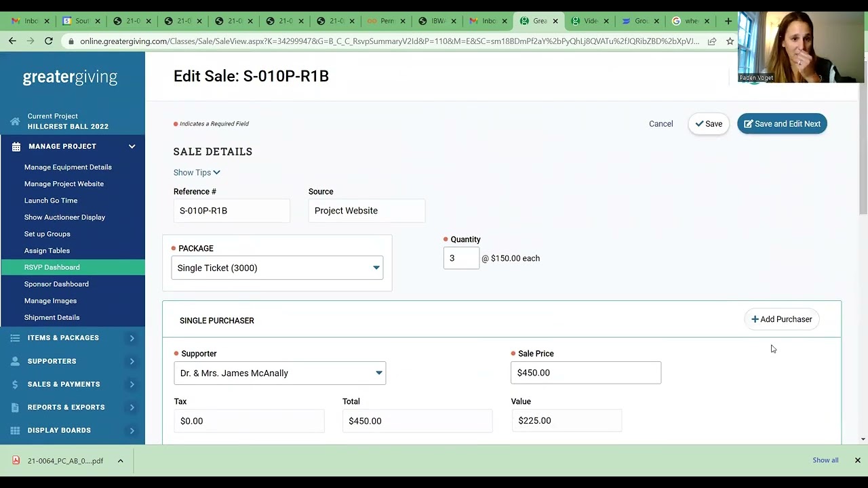The height and width of the screenshot is (488, 868).
Task: Click the Save button
Action: click(709, 124)
